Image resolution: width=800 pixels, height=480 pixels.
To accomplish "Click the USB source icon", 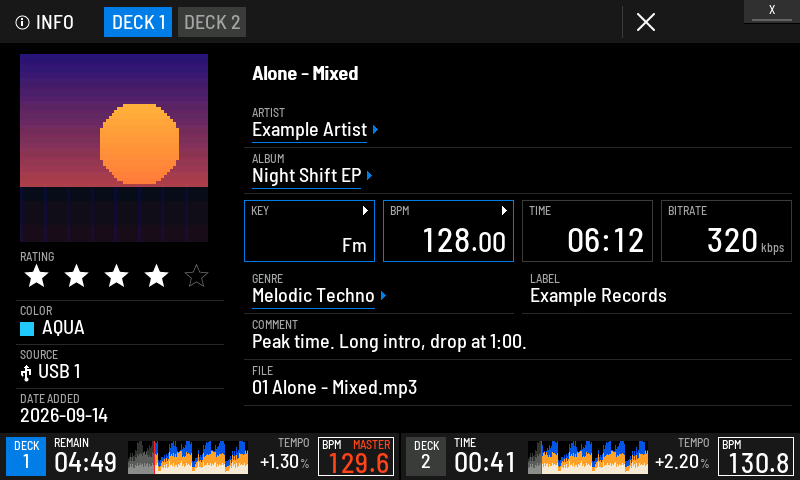I will (x=26, y=372).
